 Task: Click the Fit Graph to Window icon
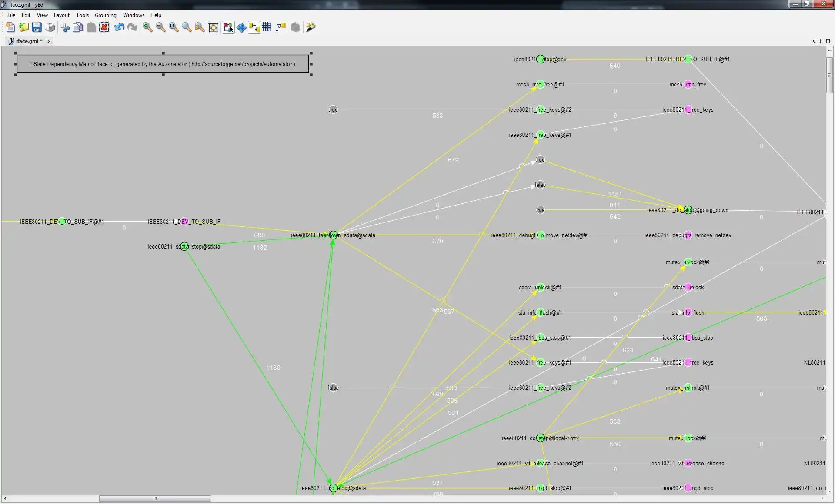(x=213, y=27)
